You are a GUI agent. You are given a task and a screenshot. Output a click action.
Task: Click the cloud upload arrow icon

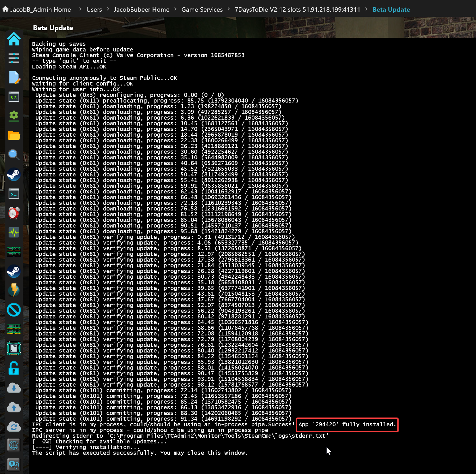[x=14, y=407]
